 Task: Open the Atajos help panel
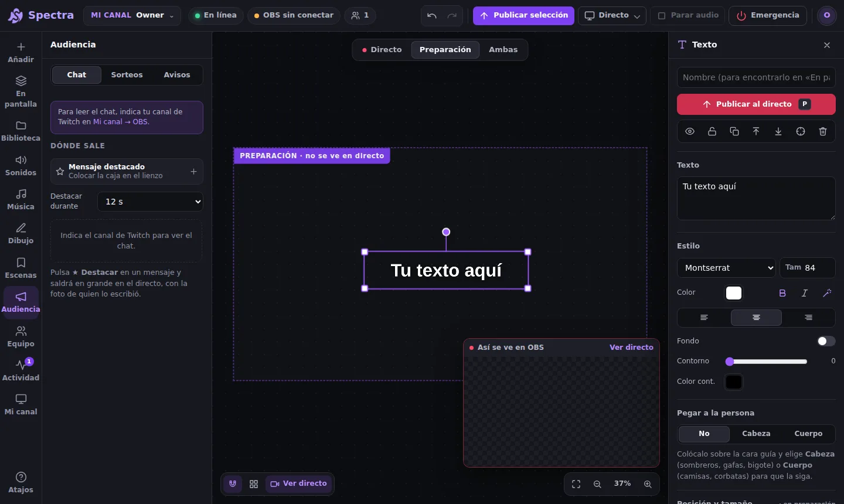coord(21,483)
